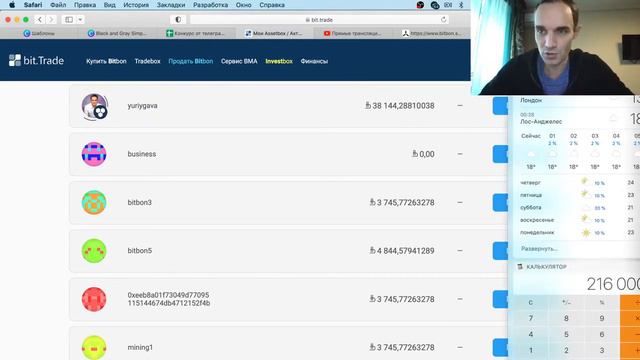Select the bitbon3 account name
640x360 pixels.
[x=140, y=202]
